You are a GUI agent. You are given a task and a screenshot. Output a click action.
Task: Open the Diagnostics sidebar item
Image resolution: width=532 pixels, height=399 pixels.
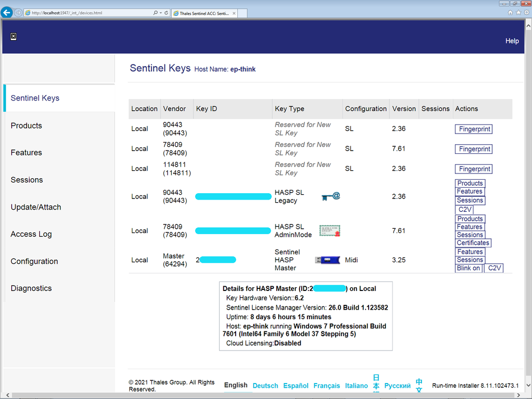31,288
